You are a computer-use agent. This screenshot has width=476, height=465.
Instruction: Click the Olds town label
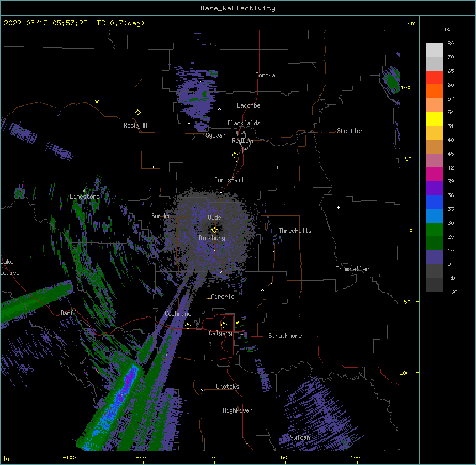pos(214,218)
